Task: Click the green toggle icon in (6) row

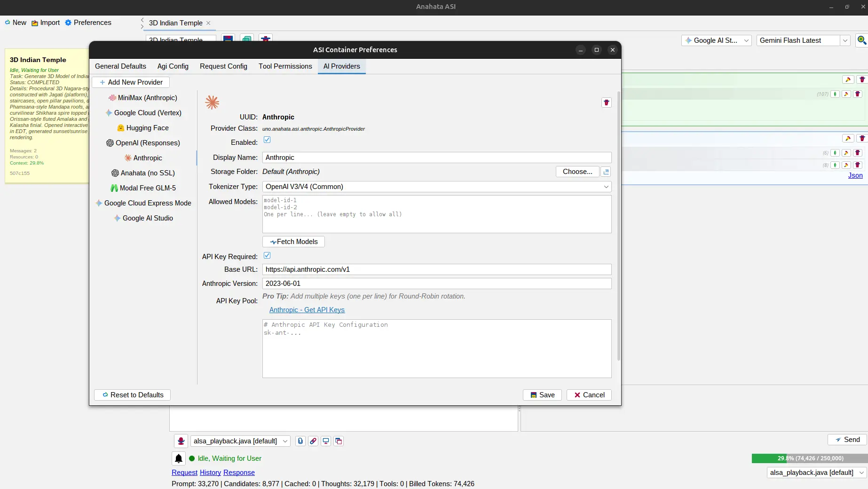Action: click(835, 153)
